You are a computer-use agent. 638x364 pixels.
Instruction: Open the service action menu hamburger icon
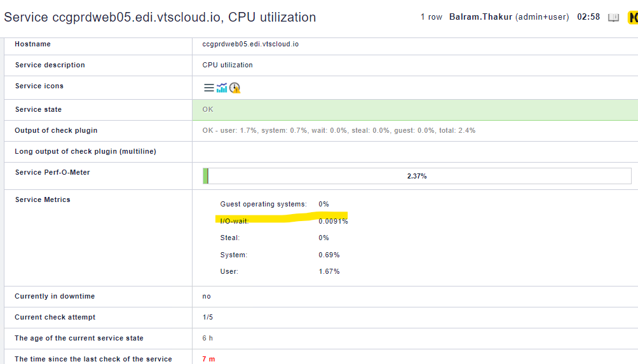tap(208, 88)
